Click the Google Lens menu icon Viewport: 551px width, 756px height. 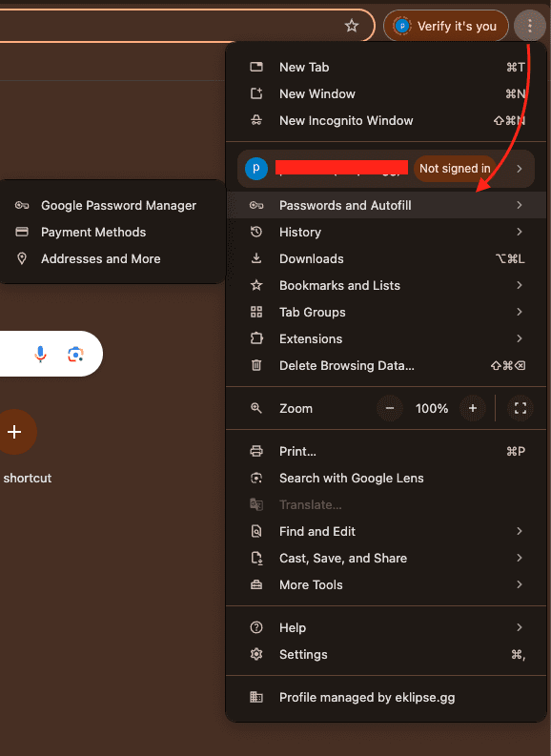pyautogui.click(x=256, y=478)
